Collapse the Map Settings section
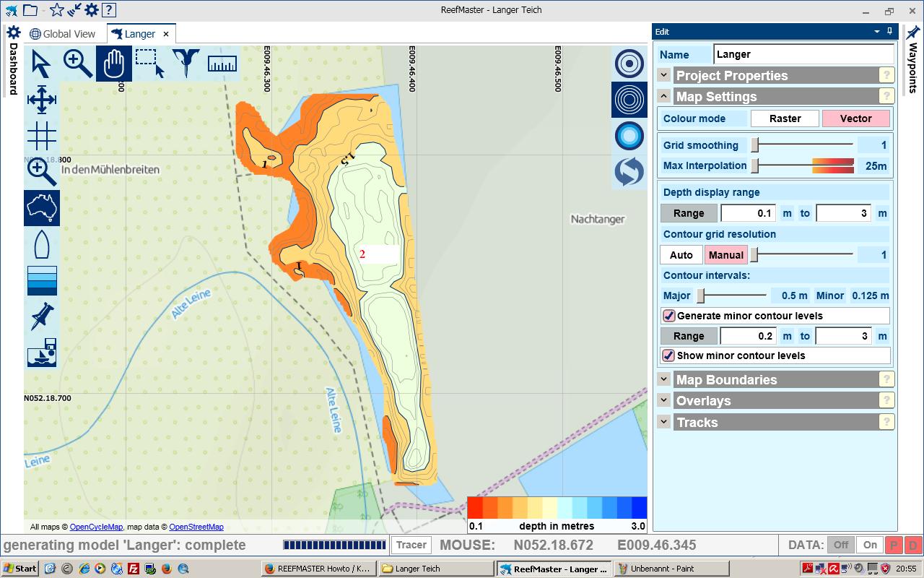 [x=664, y=96]
